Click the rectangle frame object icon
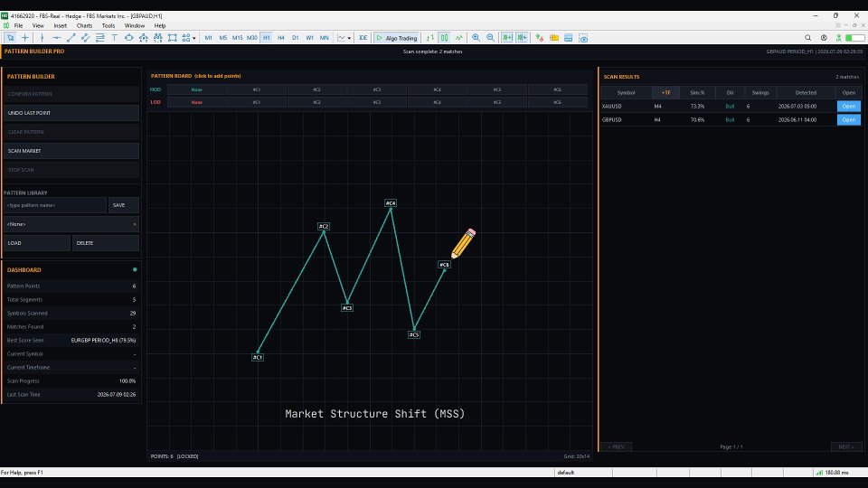The image size is (868, 488). pos(172,38)
